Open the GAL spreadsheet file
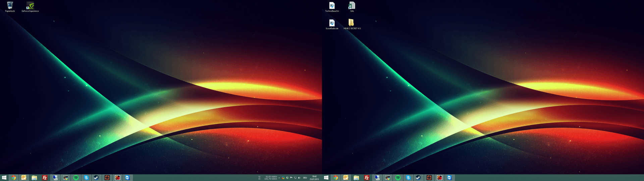The image size is (644, 181). pos(352,6)
